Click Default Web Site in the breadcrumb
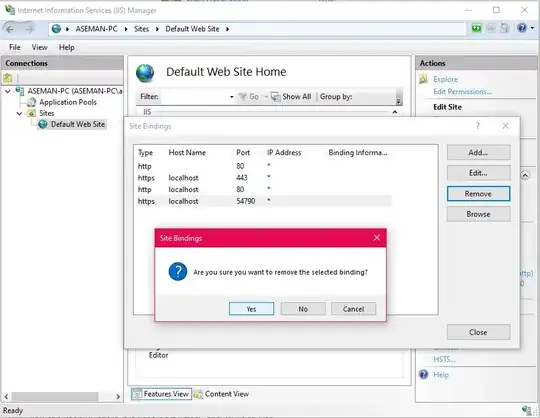Viewport: 540px width, 418px height. (192, 29)
